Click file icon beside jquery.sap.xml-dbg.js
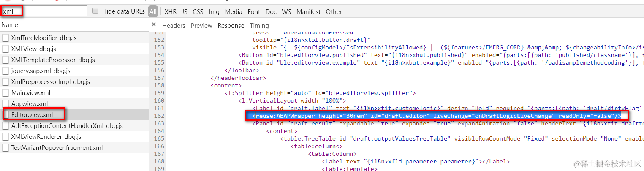This screenshot has height=171, width=644. (5, 71)
